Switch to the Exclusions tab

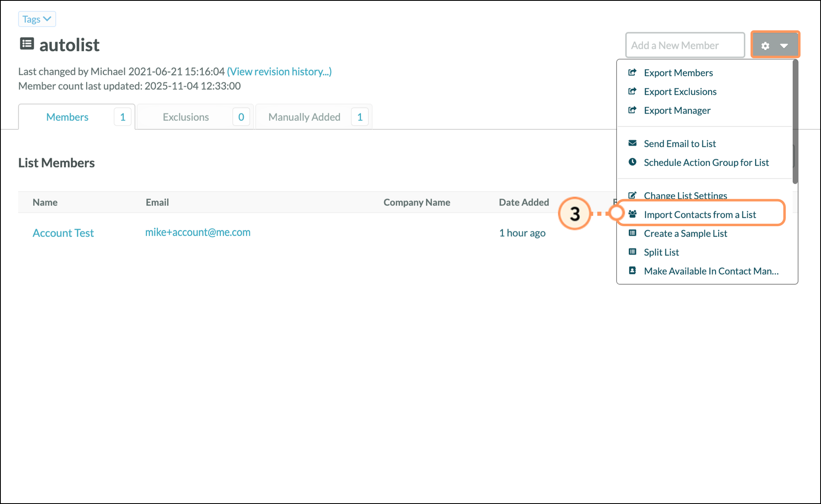pyautogui.click(x=186, y=117)
